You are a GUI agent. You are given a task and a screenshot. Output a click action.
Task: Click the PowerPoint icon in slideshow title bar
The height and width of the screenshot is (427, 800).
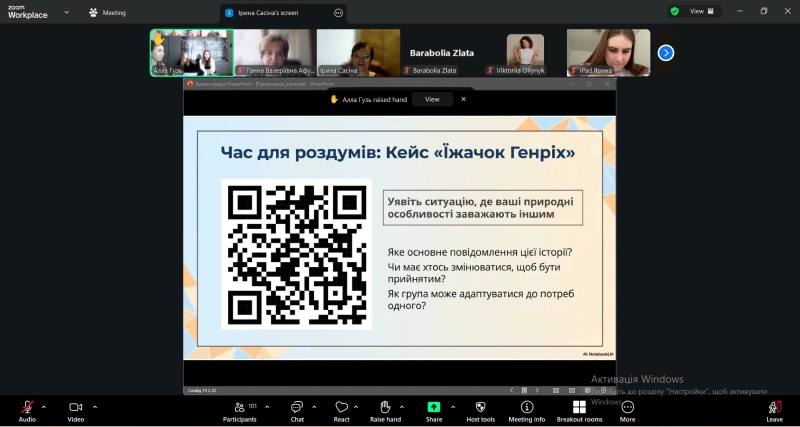click(190, 84)
